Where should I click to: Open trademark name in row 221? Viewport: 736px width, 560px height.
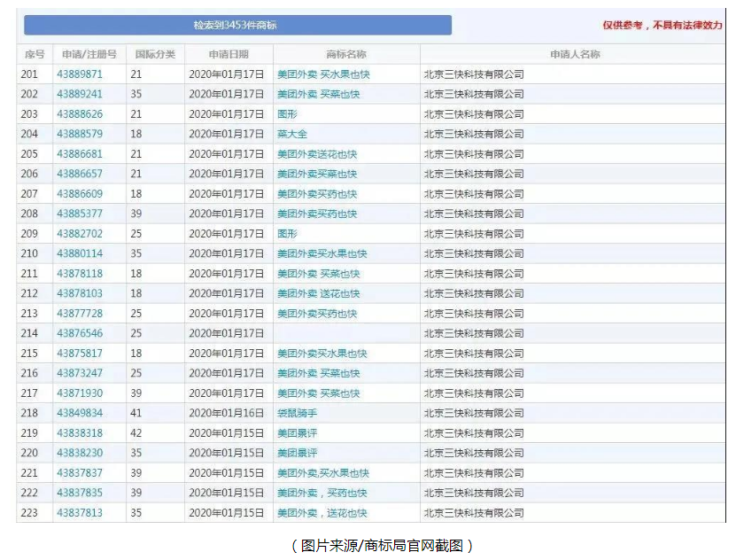[322, 473]
